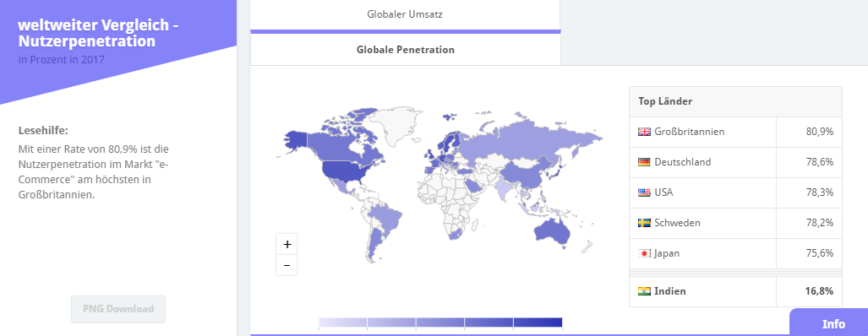Switch to the Globaler Umsatz tab
The width and height of the screenshot is (868, 336).
point(405,15)
